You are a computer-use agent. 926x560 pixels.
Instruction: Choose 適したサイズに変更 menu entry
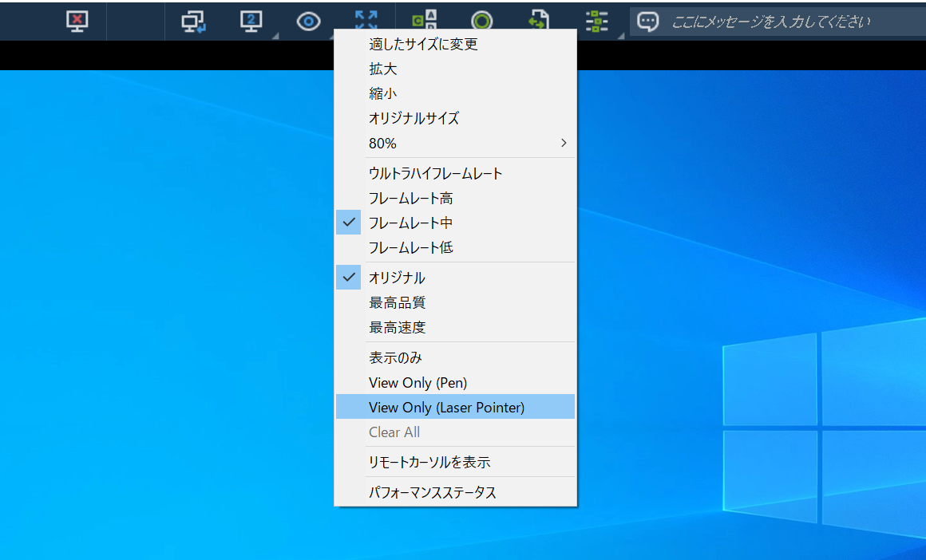tap(455, 44)
